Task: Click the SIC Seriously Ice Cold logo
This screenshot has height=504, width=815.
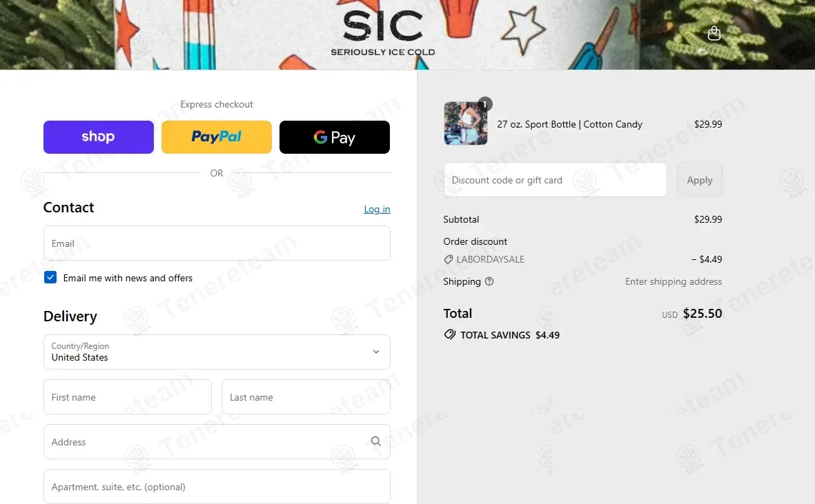Action: point(383,33)
